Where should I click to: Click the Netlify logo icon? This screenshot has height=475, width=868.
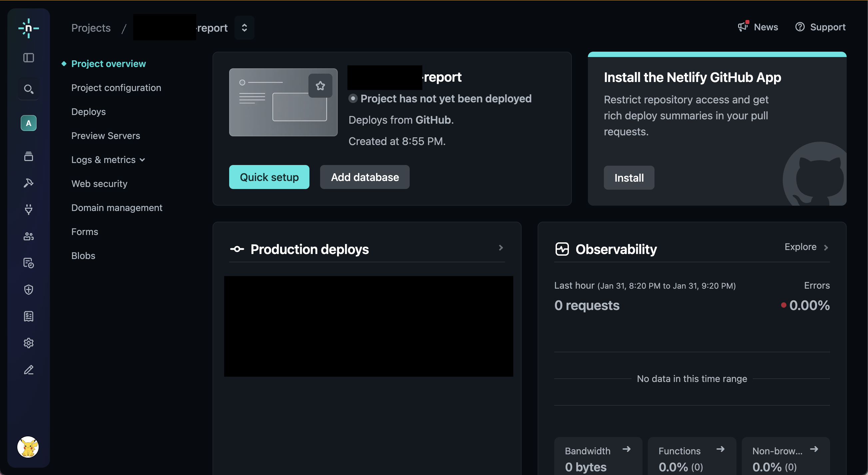pyautogui.click(x=28, y=28)
